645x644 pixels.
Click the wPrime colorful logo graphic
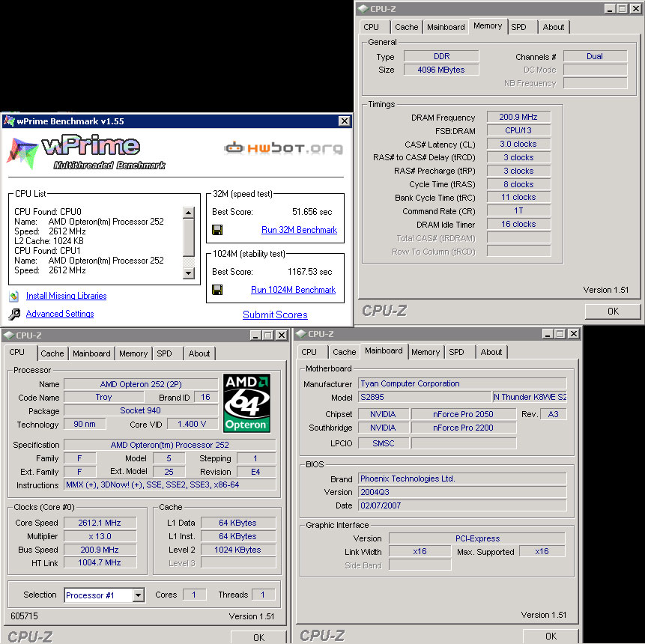[22, 153]
